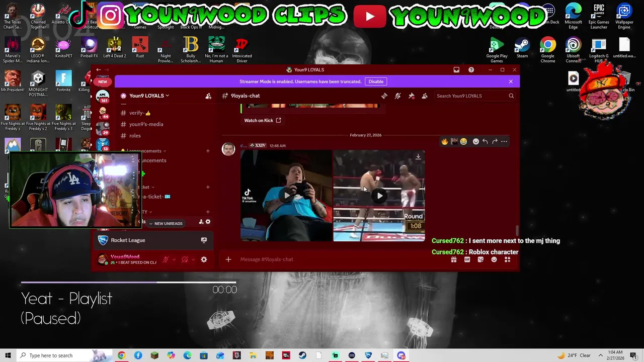Go back with Discord back arrow
The height and width of the screenshot is (362, 644).
click(x=99, y=70)
